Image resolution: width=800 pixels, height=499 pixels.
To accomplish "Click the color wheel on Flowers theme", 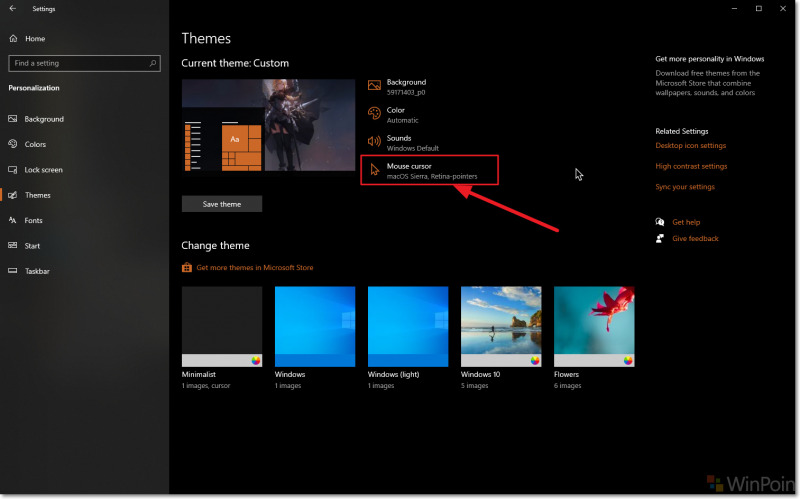I will coord(628,361).
